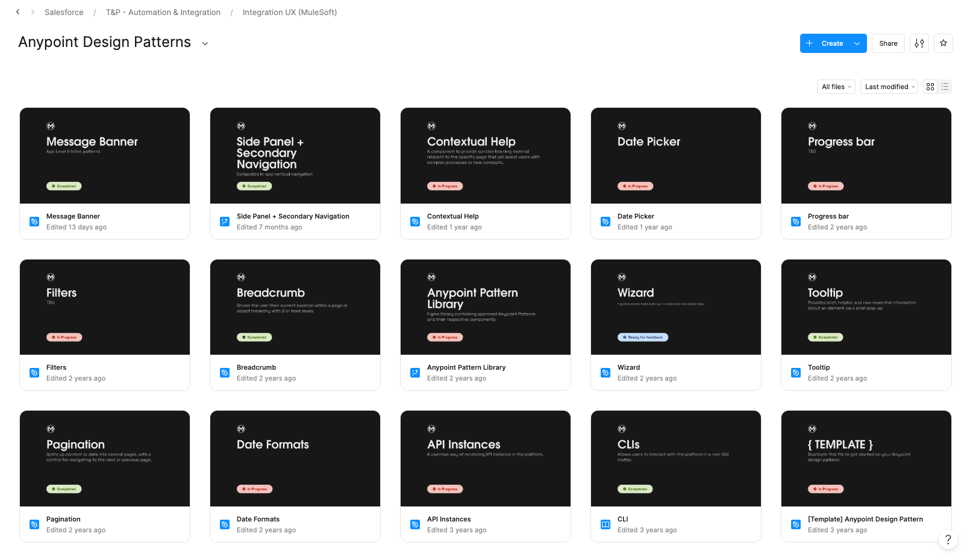The width and height of the screenshot is (970, 560).
Task: Open the All files filter dropdown
Action: pyautogui.click(x=836, y=87)
